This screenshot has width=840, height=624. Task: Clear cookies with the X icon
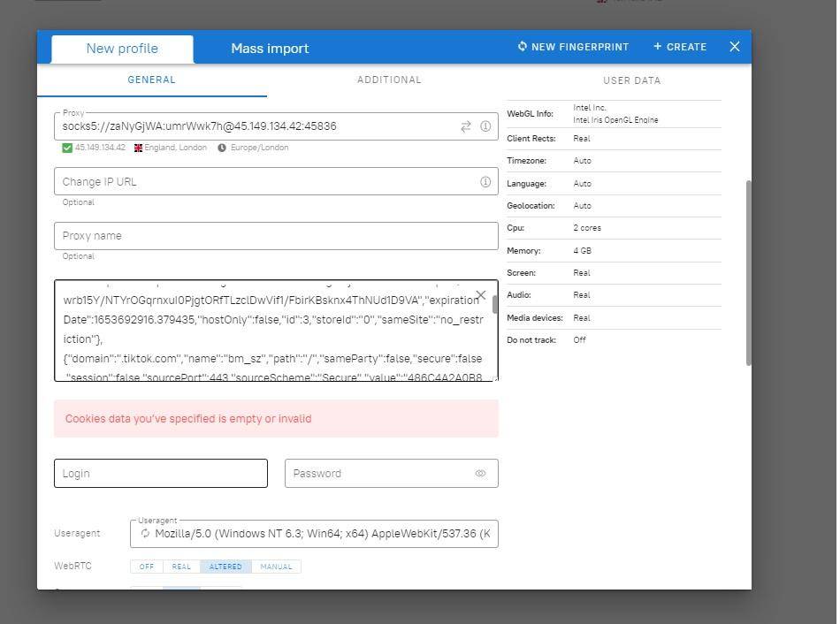pos(481,295)
